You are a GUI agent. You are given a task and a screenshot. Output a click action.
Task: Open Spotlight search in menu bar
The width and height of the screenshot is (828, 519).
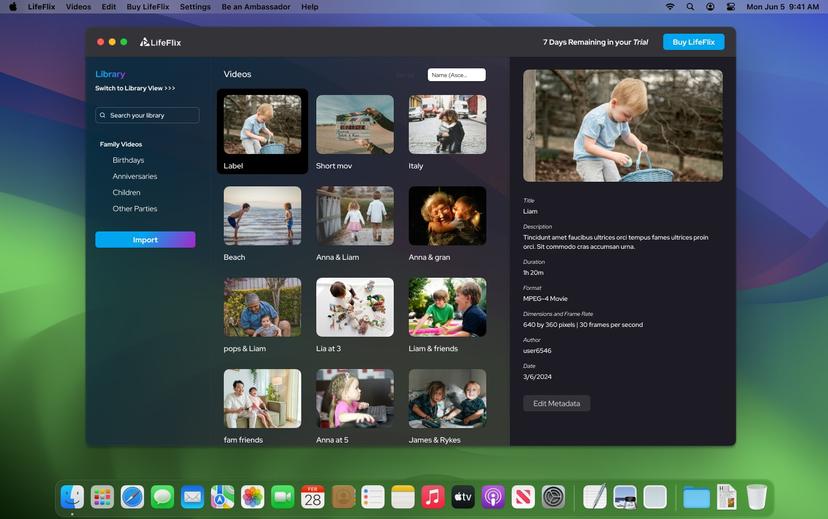pos(690,7)
